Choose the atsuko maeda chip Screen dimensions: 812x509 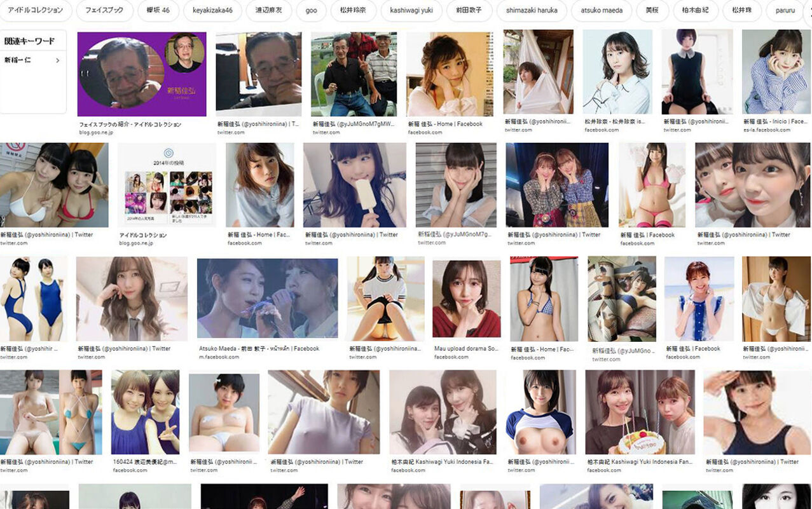[602, 10]
